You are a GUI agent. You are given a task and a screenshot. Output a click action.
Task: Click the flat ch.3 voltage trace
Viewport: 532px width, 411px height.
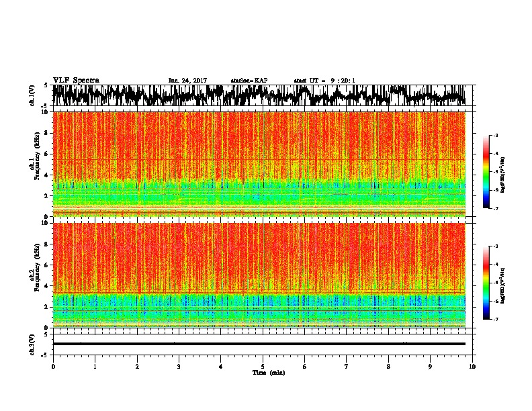click(259, 344)
